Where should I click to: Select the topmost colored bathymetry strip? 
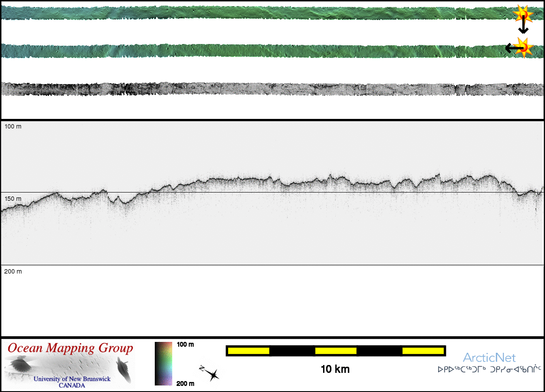coord(262,13)
